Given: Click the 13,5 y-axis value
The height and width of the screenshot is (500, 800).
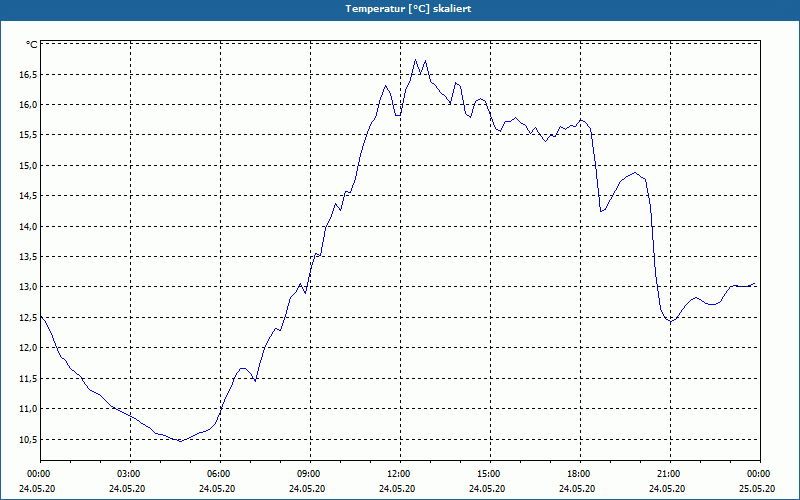Looking at the screenshot, I should [28, 257].
